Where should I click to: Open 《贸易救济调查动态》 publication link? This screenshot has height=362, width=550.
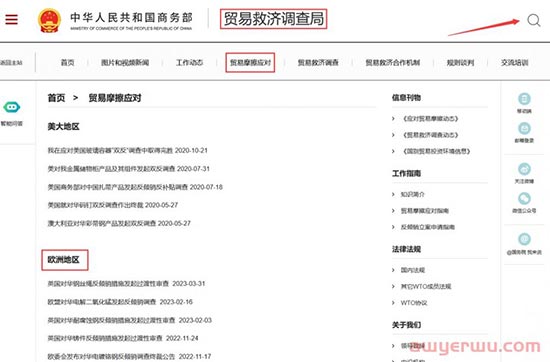tap(430, 135)
